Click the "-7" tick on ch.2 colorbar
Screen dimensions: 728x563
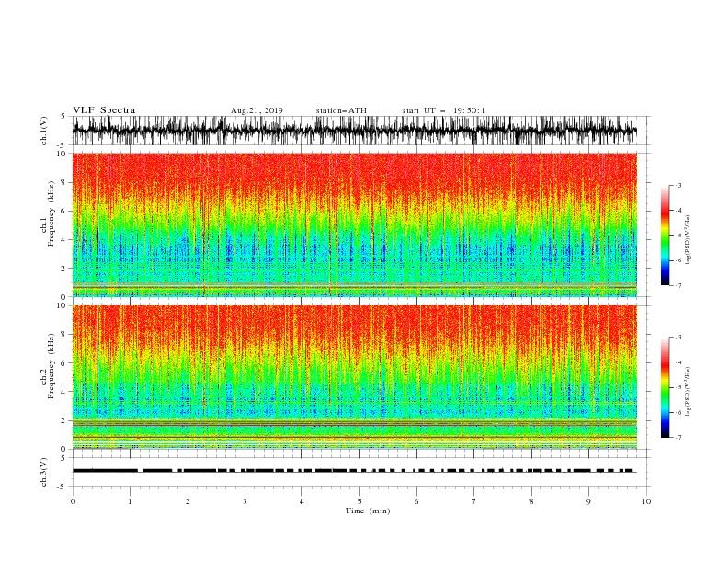click(x=677, y=437)
